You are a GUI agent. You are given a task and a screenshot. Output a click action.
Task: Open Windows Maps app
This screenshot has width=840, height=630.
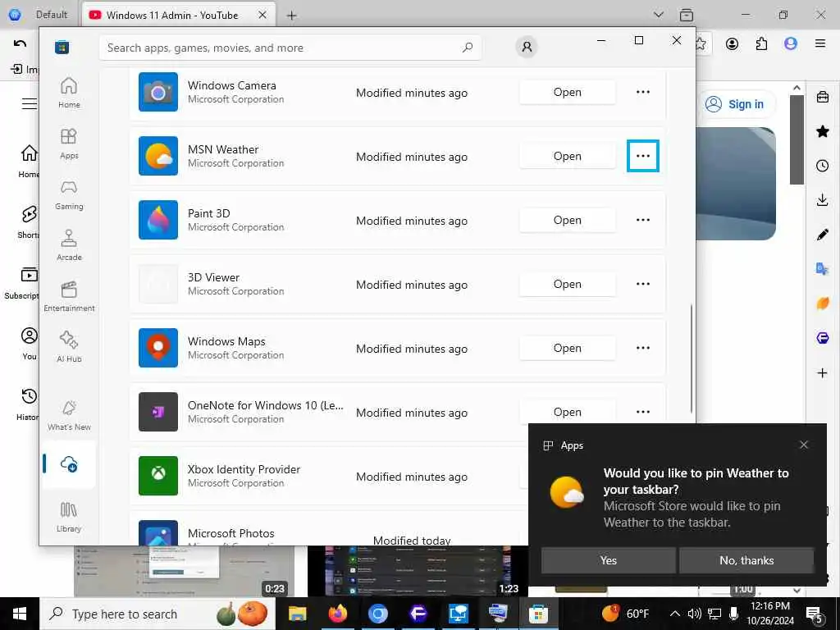pos(568,348)
